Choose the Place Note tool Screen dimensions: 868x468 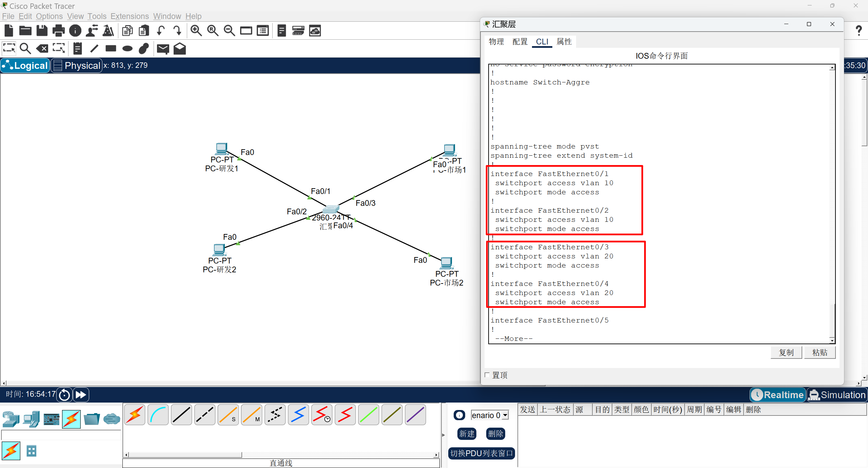(78, 48)
